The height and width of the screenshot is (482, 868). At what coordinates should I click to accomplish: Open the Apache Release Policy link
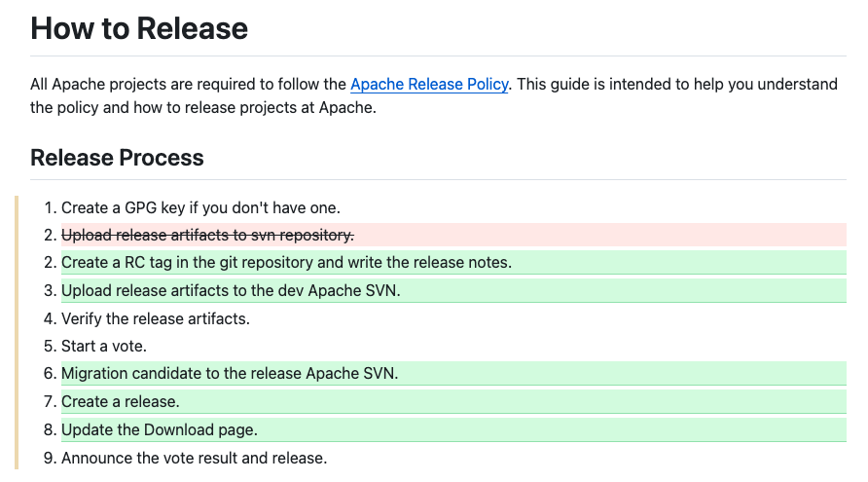click(x=429, y=85)
